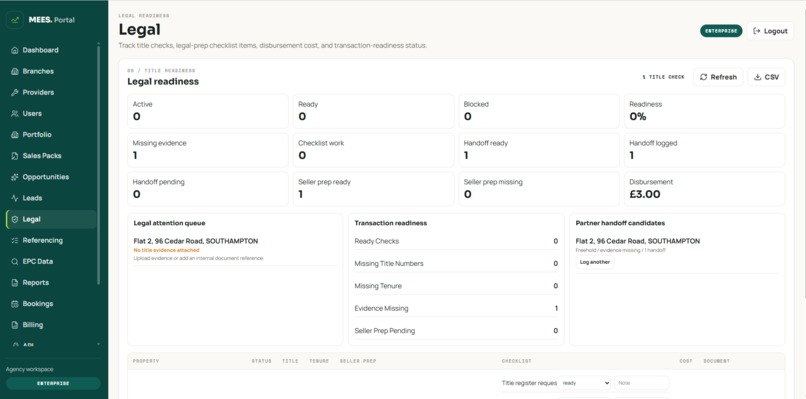Click the Seller prep ready stat card

373,189
